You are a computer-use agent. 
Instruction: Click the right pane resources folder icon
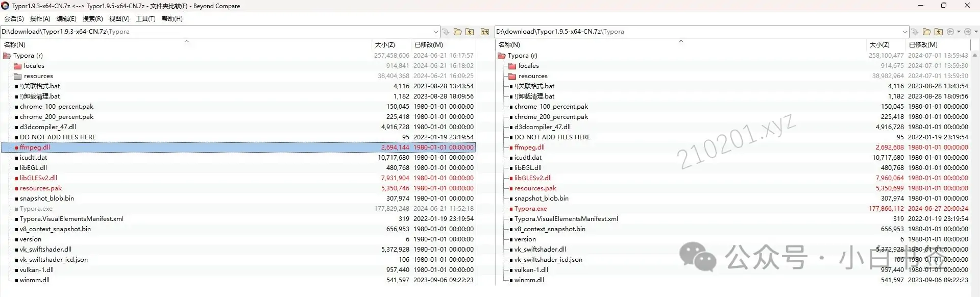click(x=512, y=76)
